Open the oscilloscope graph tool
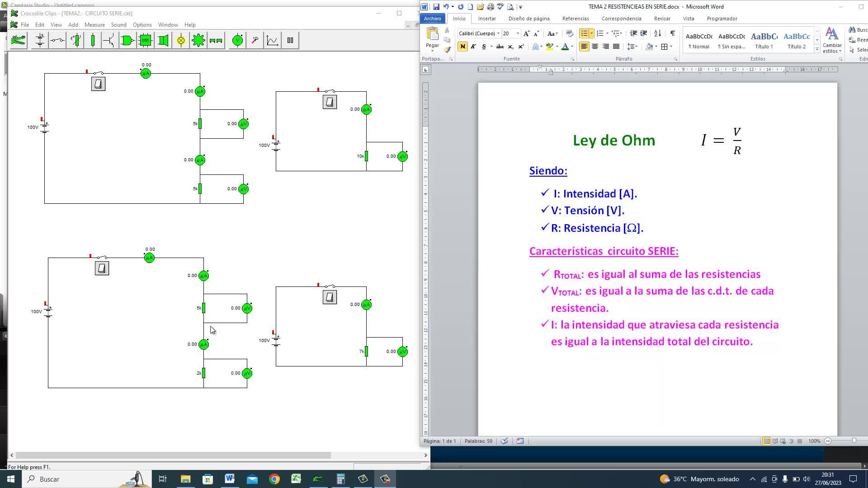This screenshot has height=488, width=868. tap(272, 41)
